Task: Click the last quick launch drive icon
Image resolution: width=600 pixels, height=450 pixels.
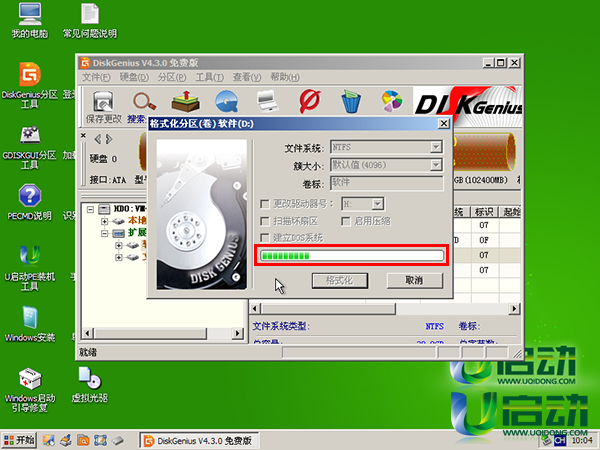Action: pos(117,440)
